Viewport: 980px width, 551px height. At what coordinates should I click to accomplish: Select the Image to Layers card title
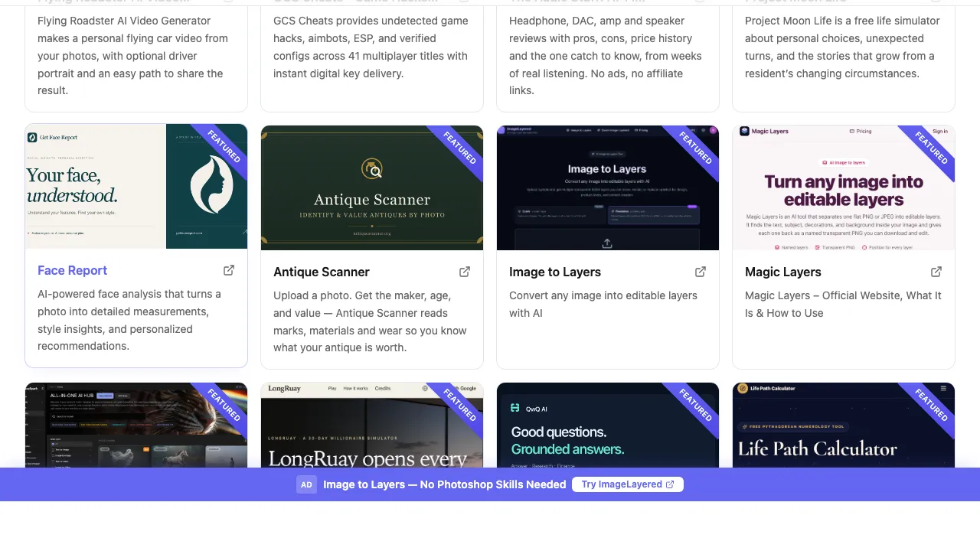tap(555, 272)
